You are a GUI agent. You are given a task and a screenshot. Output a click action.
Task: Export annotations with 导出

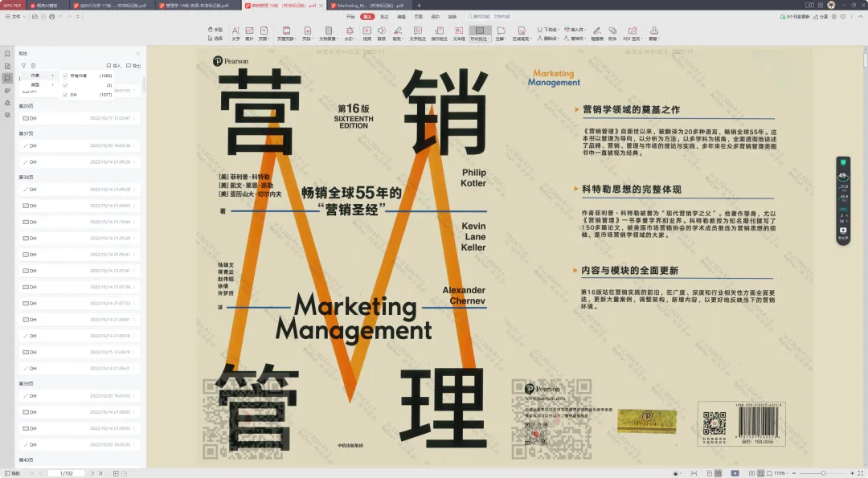pyautogui.click(x=133, y=65)
